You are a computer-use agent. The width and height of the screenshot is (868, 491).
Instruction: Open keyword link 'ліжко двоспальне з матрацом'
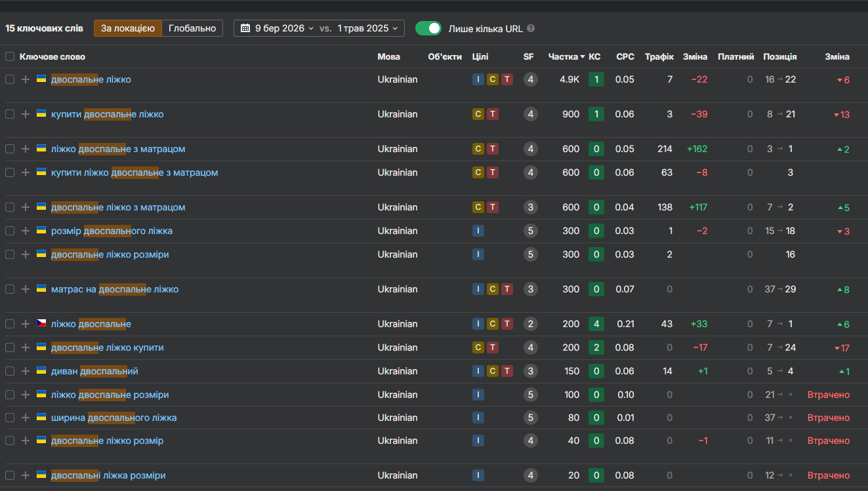(118, 149)
